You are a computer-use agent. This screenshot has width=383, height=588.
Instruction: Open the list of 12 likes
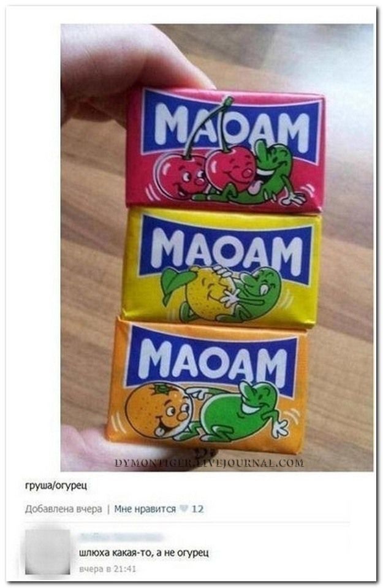tap(197, 509)
